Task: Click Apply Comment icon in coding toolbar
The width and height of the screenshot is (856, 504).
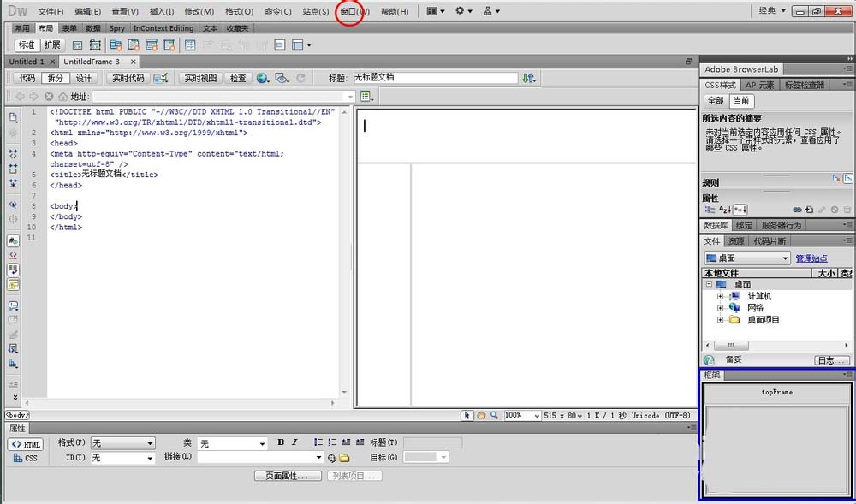Action: coord(13,306)
